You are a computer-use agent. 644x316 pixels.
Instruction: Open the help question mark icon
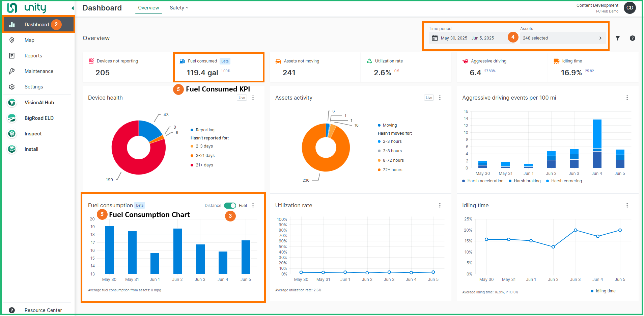pyautogui.click(x=632, y=38)
